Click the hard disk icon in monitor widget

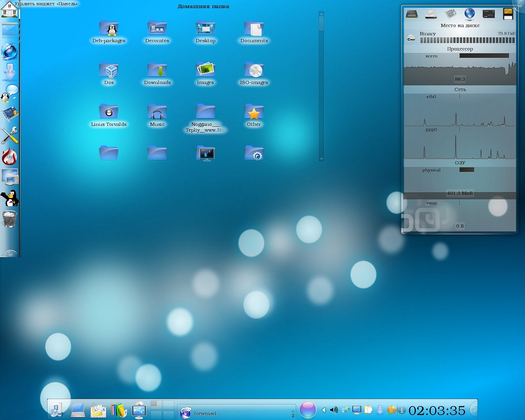point(431,14)
